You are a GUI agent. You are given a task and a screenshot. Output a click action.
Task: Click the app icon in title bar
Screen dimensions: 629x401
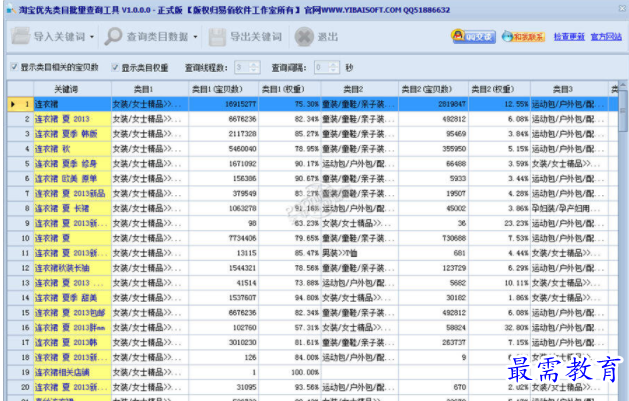click(11, 9)
